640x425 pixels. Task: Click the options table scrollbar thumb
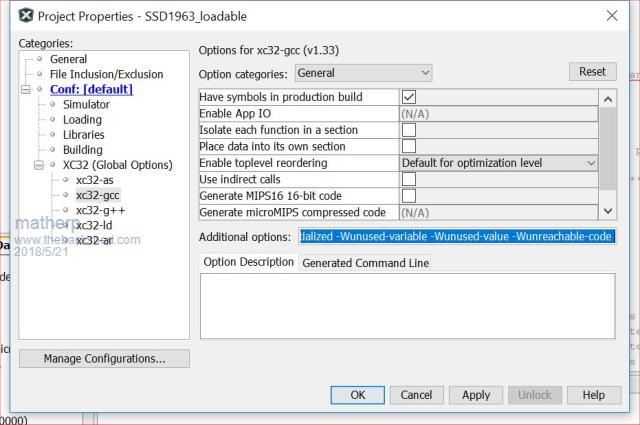(x=608, y=149)
